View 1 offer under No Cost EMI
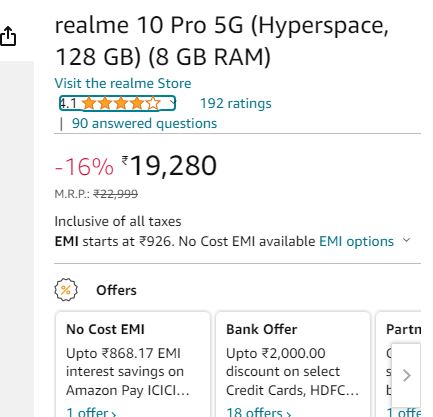The image size is (433, 417). [91, 412]
